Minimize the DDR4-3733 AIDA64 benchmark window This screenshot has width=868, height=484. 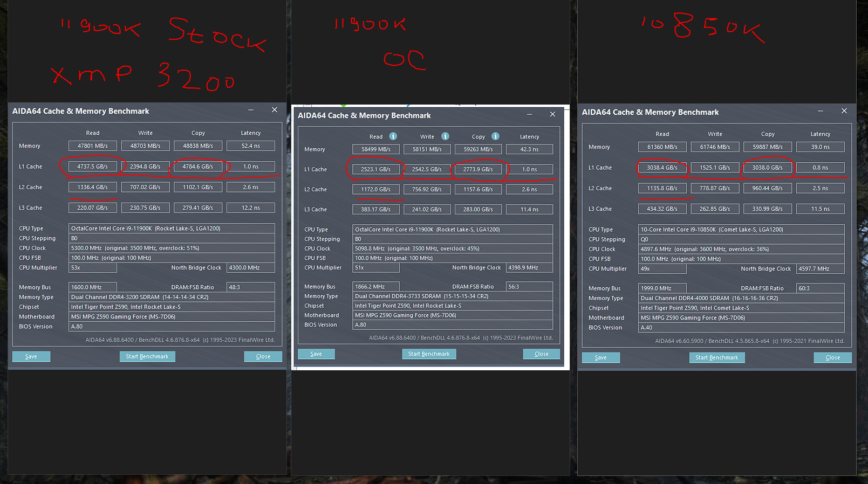(529, 114)
